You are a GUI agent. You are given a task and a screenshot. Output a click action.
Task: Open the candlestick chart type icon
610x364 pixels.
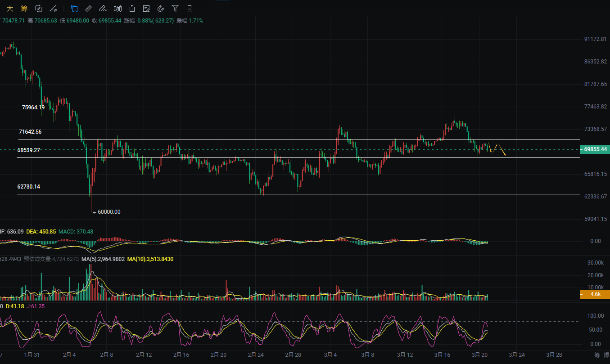[x=117, y=8]
